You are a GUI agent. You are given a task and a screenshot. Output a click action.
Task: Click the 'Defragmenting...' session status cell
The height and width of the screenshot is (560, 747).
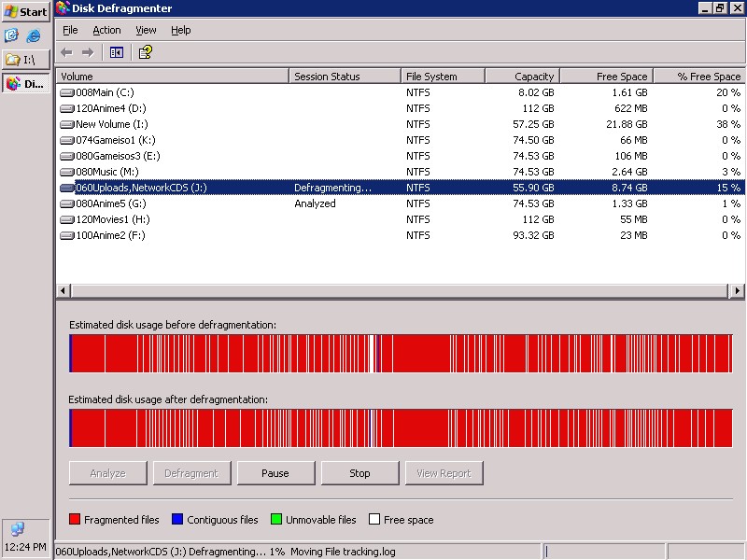[x=332, y=189]
